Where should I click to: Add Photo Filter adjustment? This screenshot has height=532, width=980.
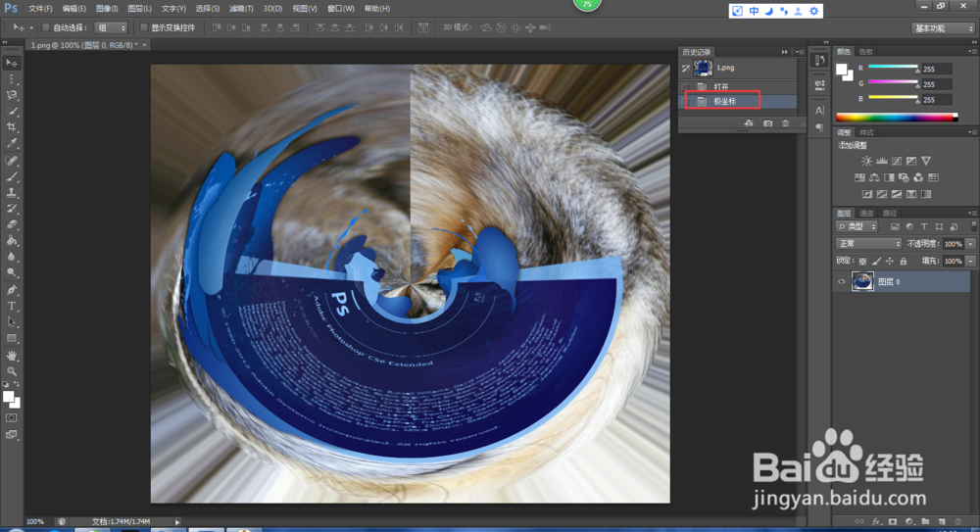(x=904, y=177)
